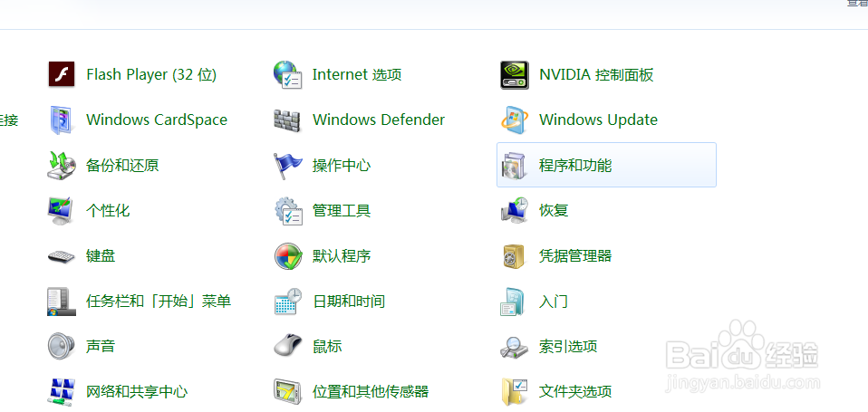Viewport: 868px width, 412px height.
Task: Click the 鼠标 mouse icon
Action: pyautogui.click(x=288, y=347)
